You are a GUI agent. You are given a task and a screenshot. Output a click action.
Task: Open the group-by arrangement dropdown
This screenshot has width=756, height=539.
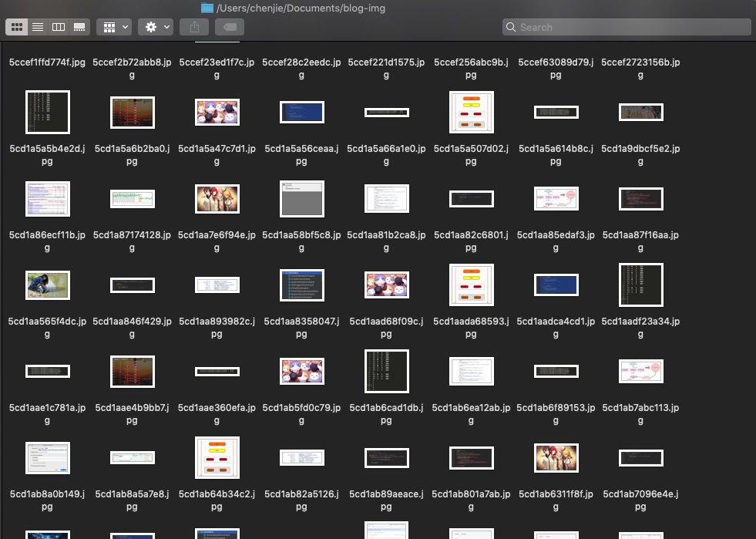(x=114, y=27)
